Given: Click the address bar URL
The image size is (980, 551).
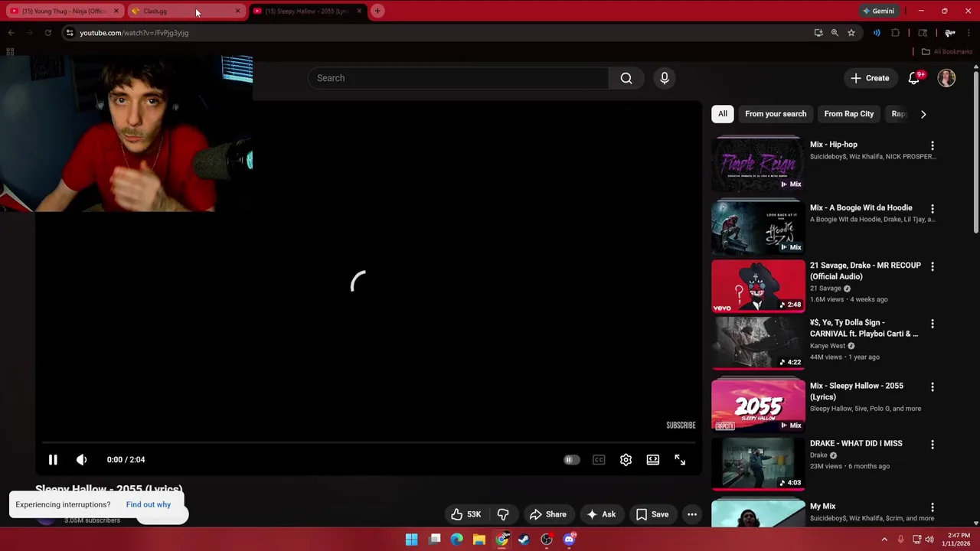Looking at the screenshot, I should pyautogui.click(x=134, y=33).
